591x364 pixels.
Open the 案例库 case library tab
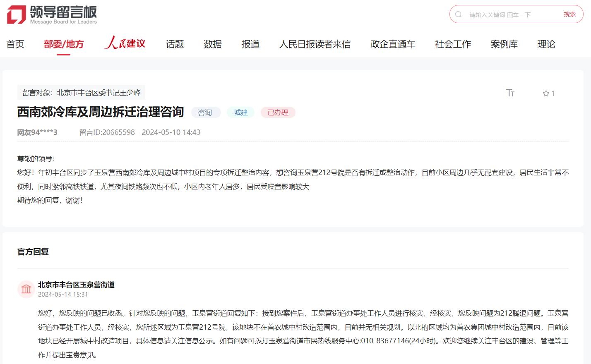pos(504,44)
